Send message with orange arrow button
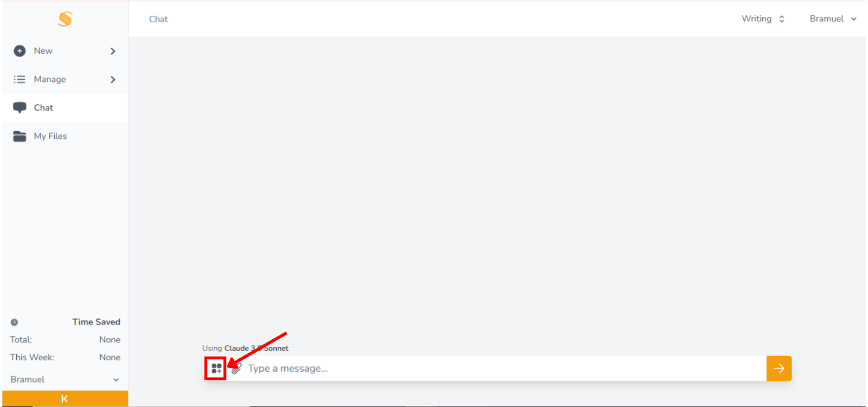The width and height of the screenshot is (868, 407). pos(779,368)
